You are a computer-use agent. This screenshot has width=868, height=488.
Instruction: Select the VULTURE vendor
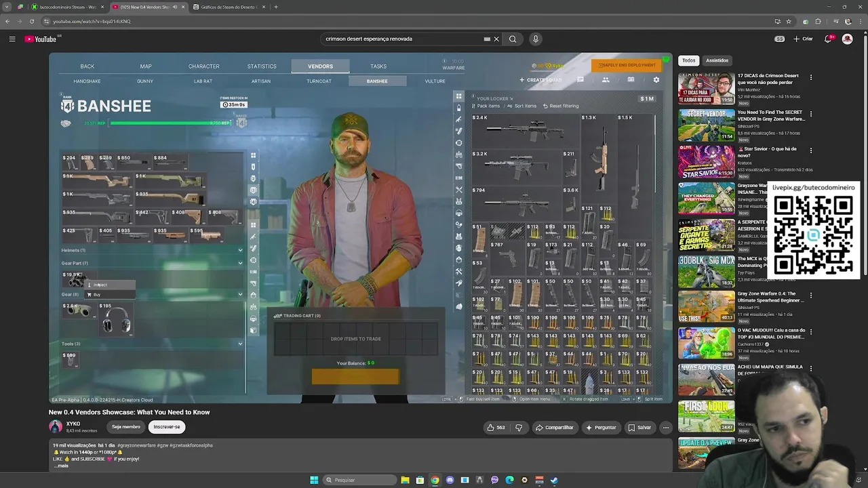coord(435,81)
